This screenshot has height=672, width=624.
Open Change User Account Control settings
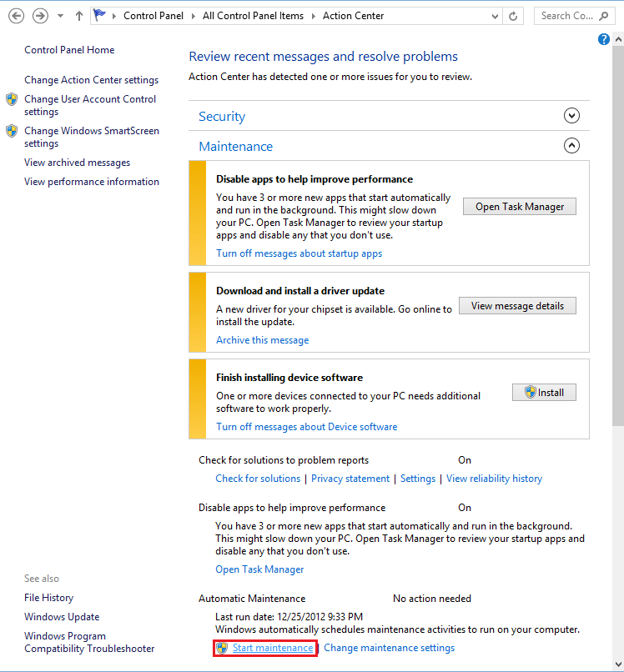[90, 105]
